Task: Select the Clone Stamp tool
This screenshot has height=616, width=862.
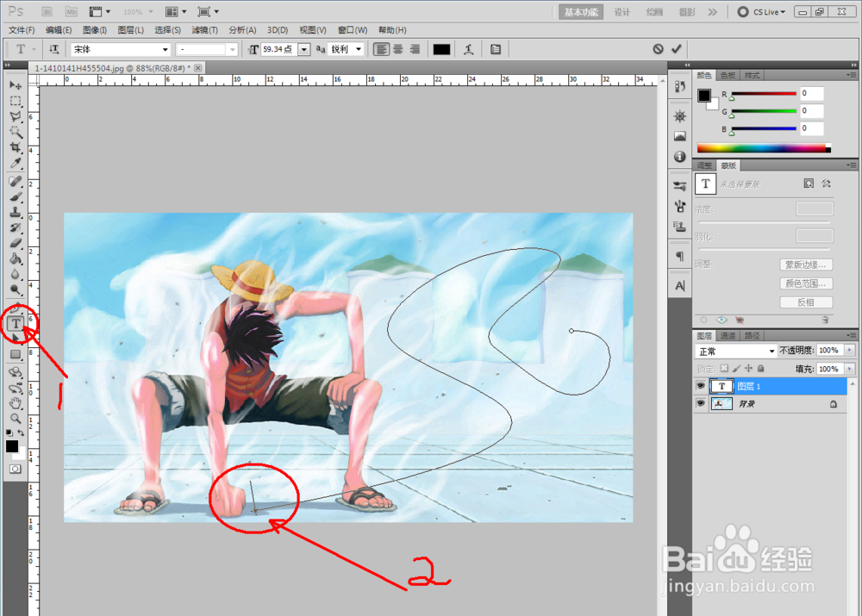Action: (x=16, y=213)
